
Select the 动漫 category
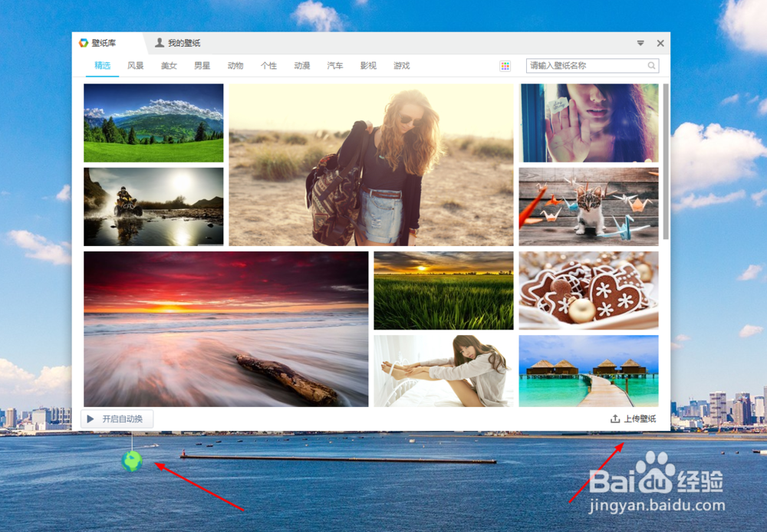point(301,65)
